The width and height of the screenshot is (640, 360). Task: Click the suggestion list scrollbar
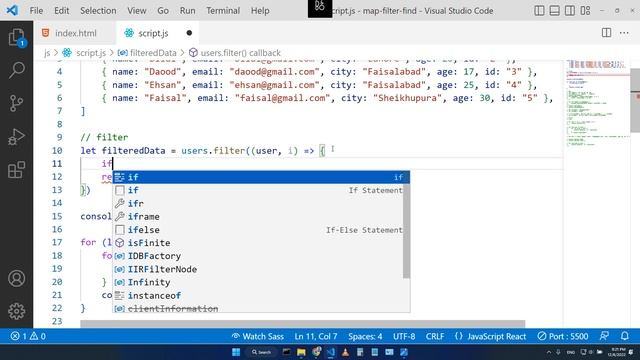(407, 231)
